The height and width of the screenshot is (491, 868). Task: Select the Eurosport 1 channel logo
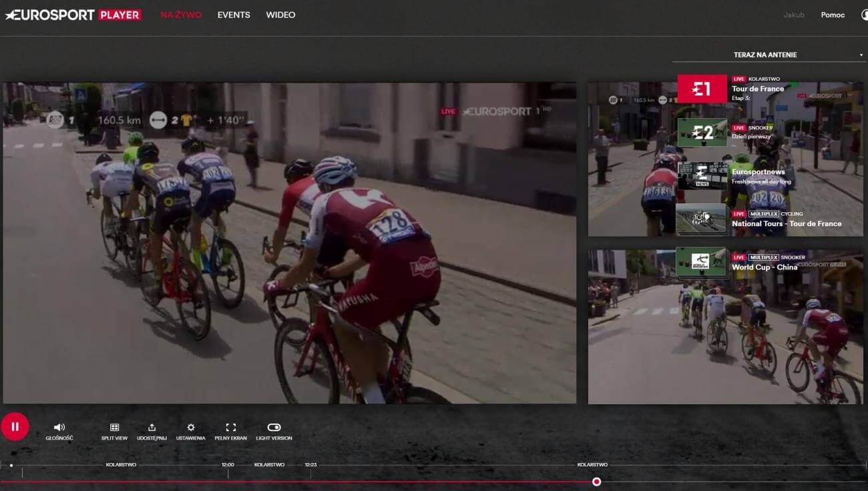pos(702,89)
